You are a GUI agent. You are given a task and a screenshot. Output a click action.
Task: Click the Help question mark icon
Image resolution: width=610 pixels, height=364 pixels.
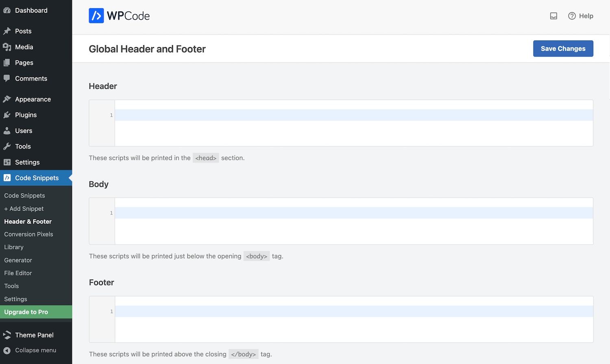572,16
